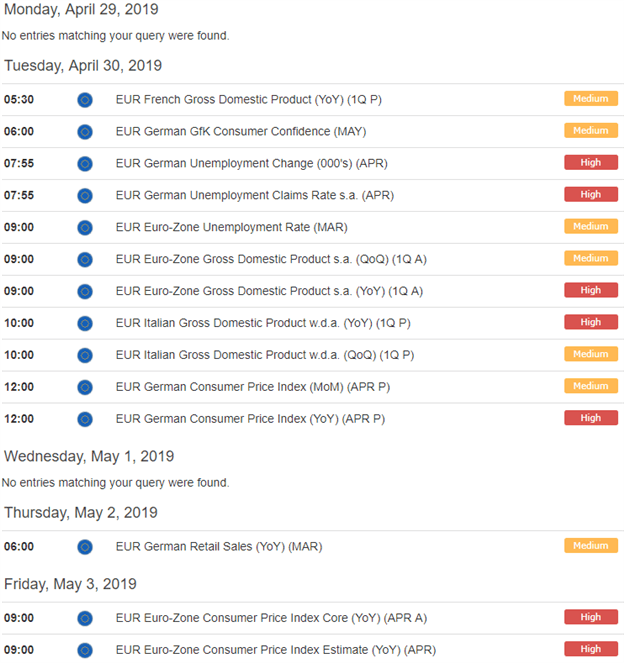Screen dimensions: 624x663
Task: Click the Medium badge on German Retail Sales row
Action: (x=591, y=545)
